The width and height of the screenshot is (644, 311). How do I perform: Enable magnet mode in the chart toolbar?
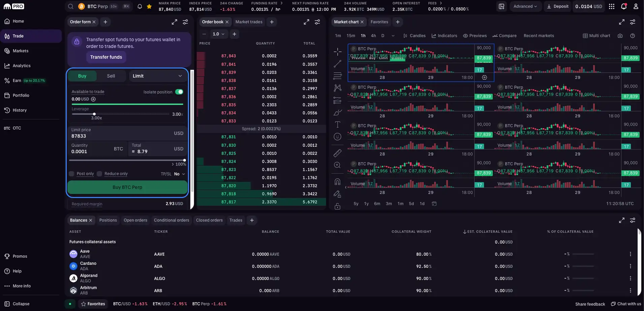coord(337,181)
